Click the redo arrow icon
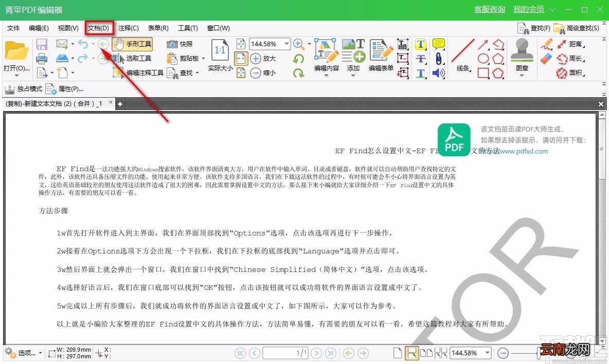 pyautogui.click(x=83, y=58)
